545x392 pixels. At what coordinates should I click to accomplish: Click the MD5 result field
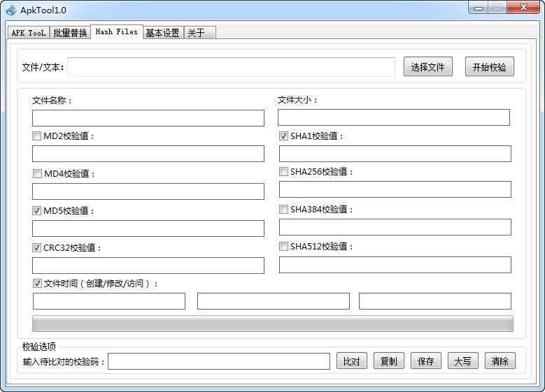(x=148, y=228)
